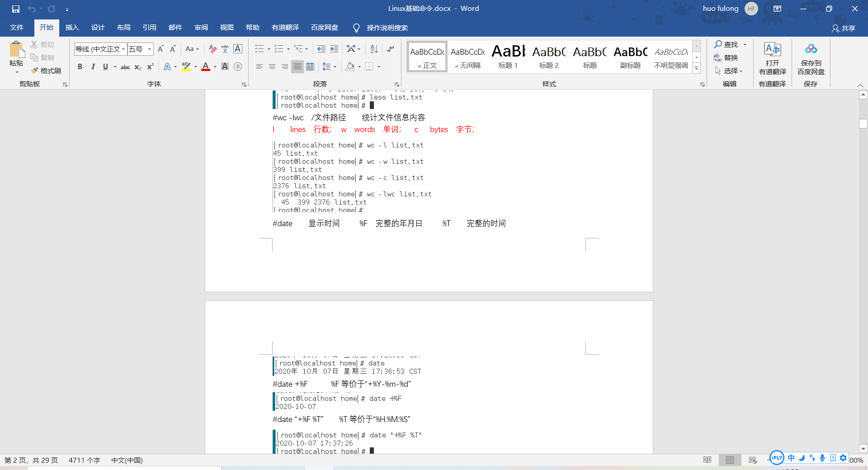Apply red font color
Viewport: 868px width, 470px height.
pyautogui.click(x=206, y=67)
